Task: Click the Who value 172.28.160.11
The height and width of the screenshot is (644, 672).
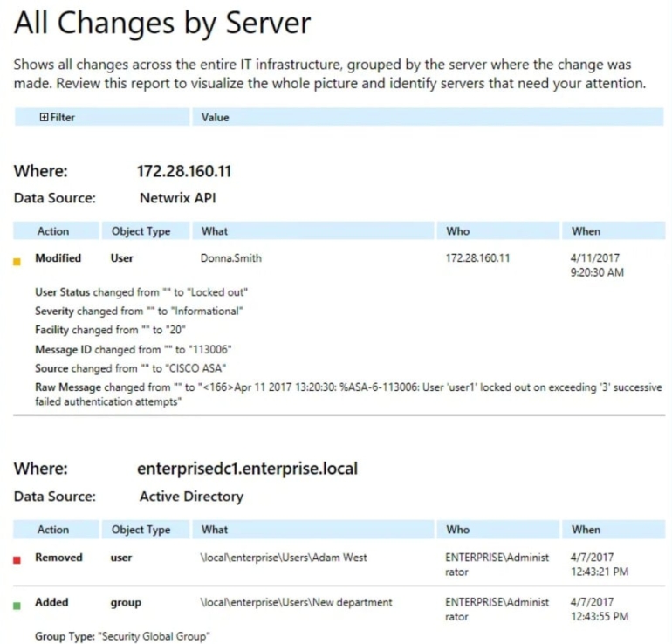Action: point(477,258)
